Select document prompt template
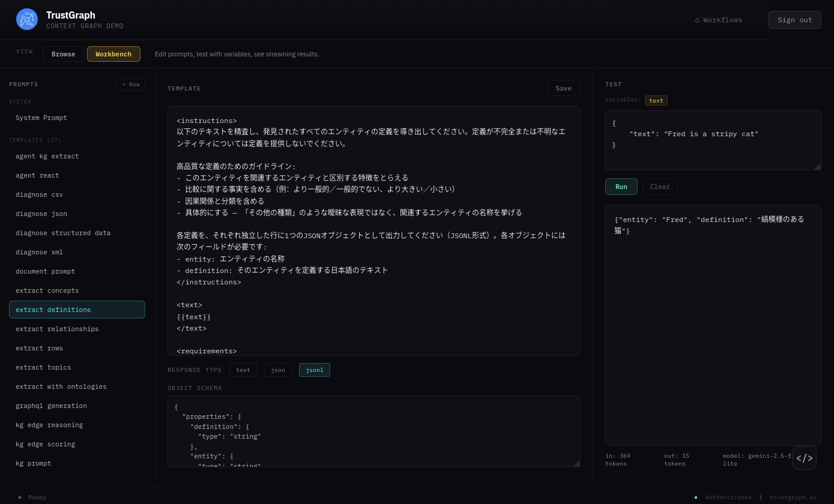The width and height of the screenshot is (834, 504). click(77, 271)
